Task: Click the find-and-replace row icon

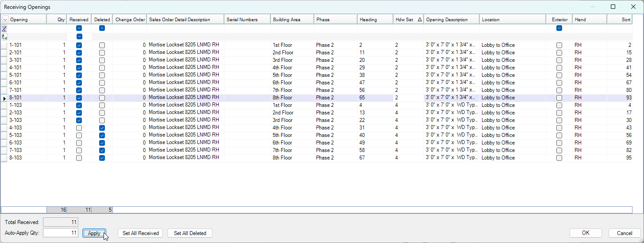Action: [4, 37]
